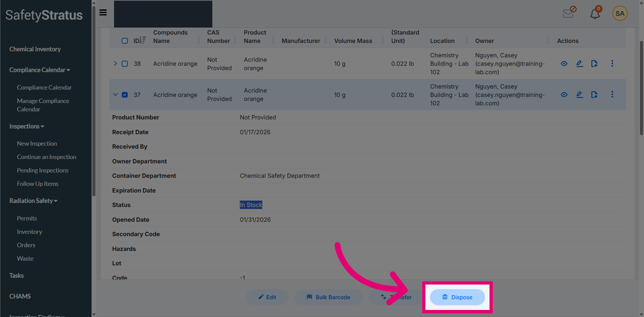Open the mail notifications icon

[x=569, y=12]
